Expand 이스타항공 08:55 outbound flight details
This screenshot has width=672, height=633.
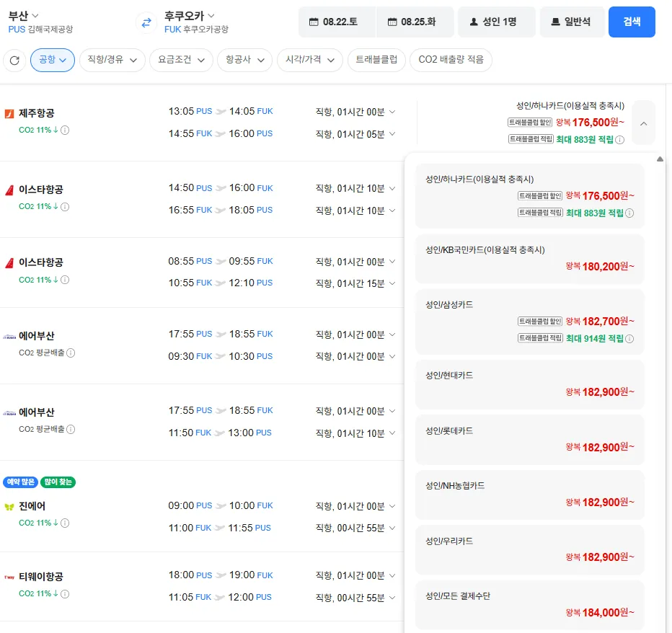tap(392, 262)
